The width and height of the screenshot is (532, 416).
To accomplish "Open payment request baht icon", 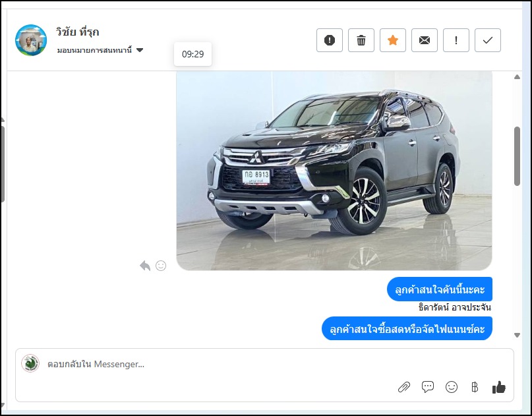I will [475, 387].
